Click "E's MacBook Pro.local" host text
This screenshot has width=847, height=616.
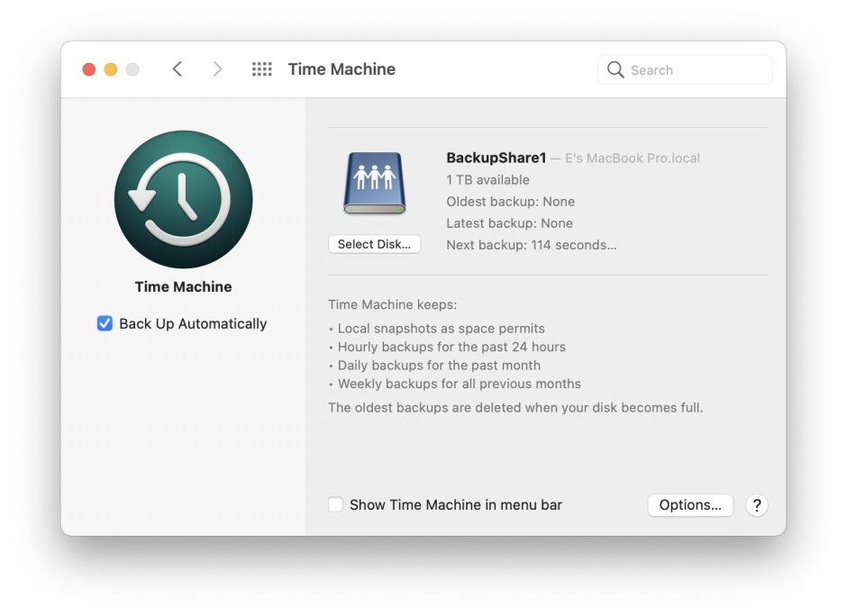632,159
